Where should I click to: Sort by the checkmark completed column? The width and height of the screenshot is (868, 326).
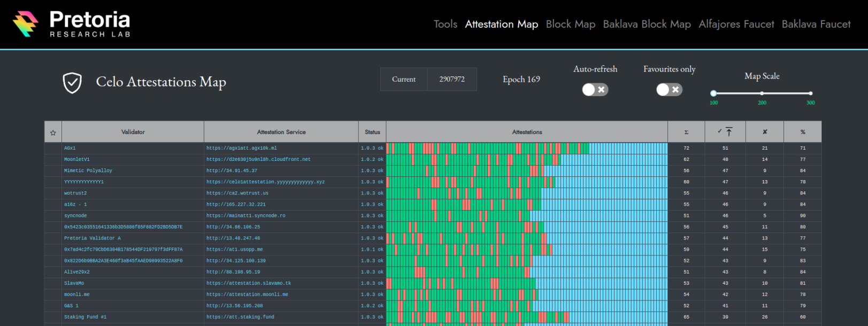pyautogui.click(x=725, y=132)
